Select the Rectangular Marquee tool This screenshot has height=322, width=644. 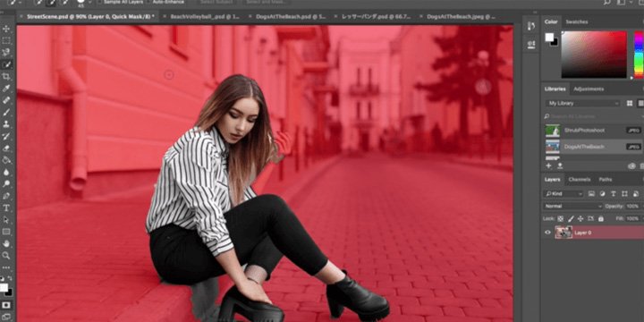point(6,40)
